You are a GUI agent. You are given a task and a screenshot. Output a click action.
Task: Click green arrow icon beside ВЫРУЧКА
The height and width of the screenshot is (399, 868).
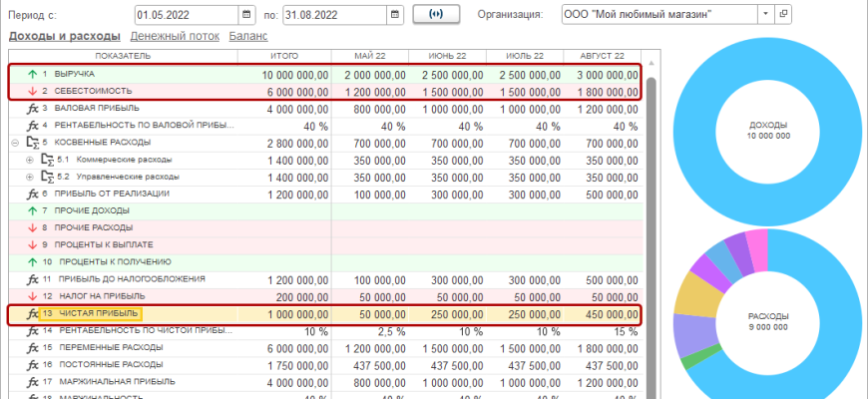point(32,75)
